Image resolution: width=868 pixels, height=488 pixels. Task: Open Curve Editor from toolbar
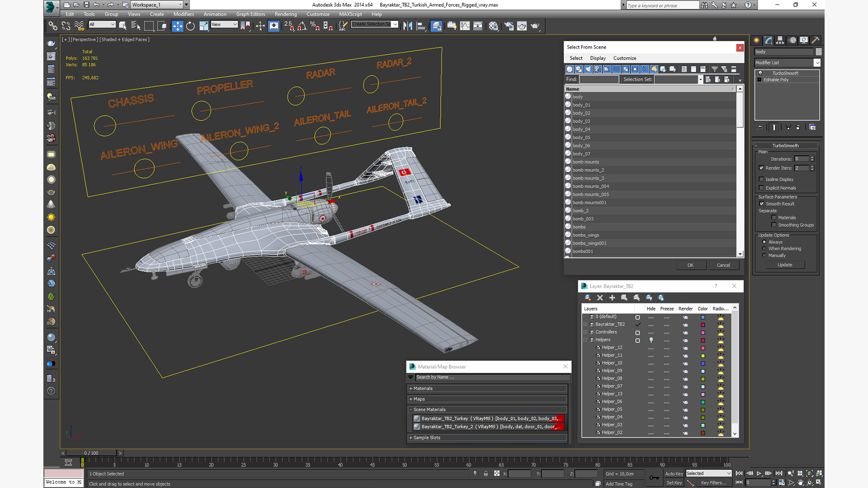pyautogui.click(x=465, y=26)
